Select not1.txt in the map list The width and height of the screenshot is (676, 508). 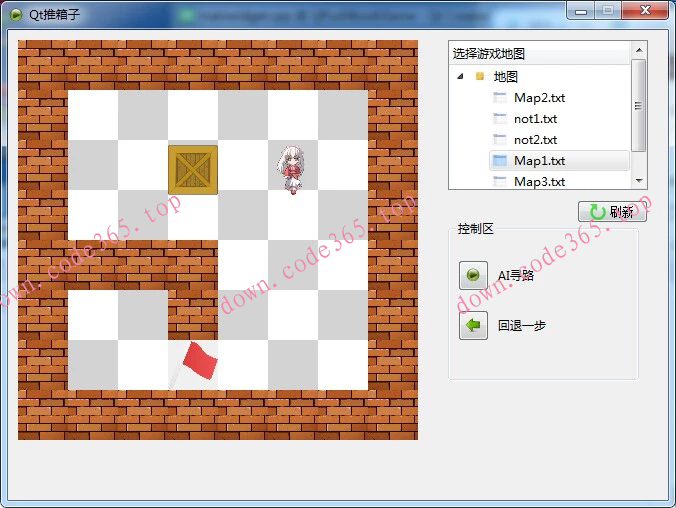(535, 119)
